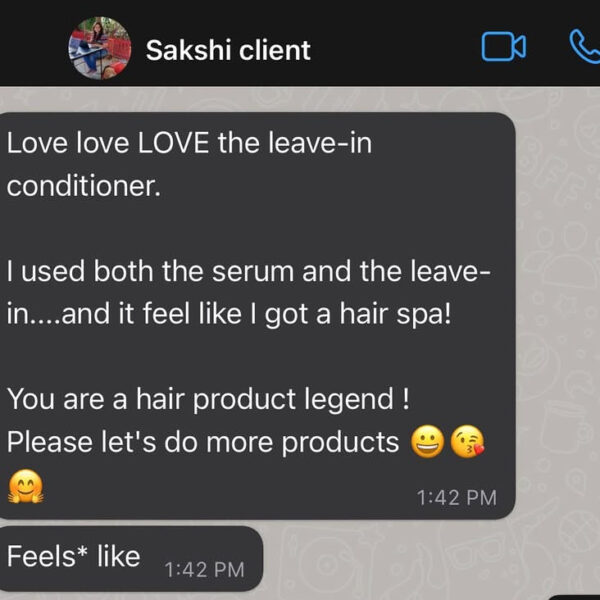Click the 'Feels* like' message's 1:42 PM timestamp
The height and width of the screenshot is (600, 600).
[204, 570]
